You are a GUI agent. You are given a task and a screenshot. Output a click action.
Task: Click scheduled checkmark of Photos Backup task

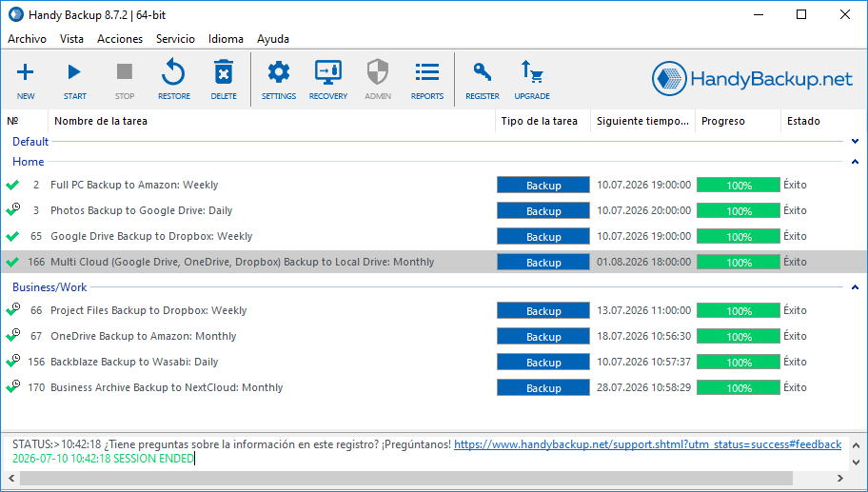pos(13,209)
